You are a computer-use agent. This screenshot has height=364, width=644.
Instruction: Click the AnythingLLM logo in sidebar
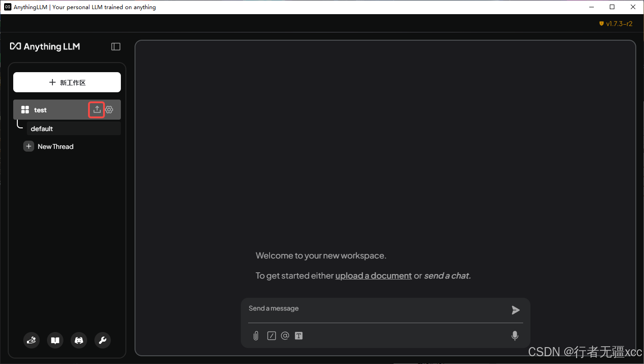(x=45, y=47)
